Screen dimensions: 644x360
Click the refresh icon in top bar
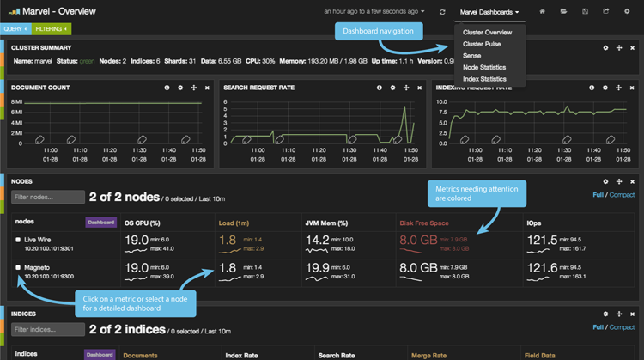coord(442,12)
